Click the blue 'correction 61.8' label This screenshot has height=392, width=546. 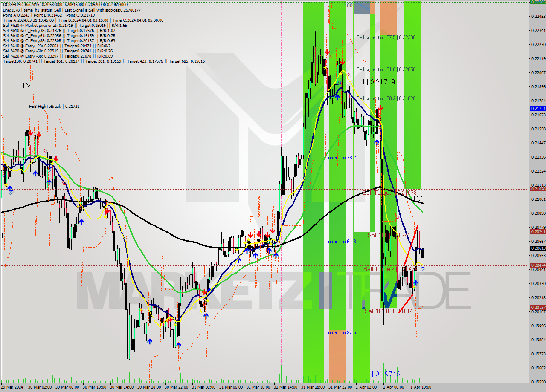coord(340,242)
